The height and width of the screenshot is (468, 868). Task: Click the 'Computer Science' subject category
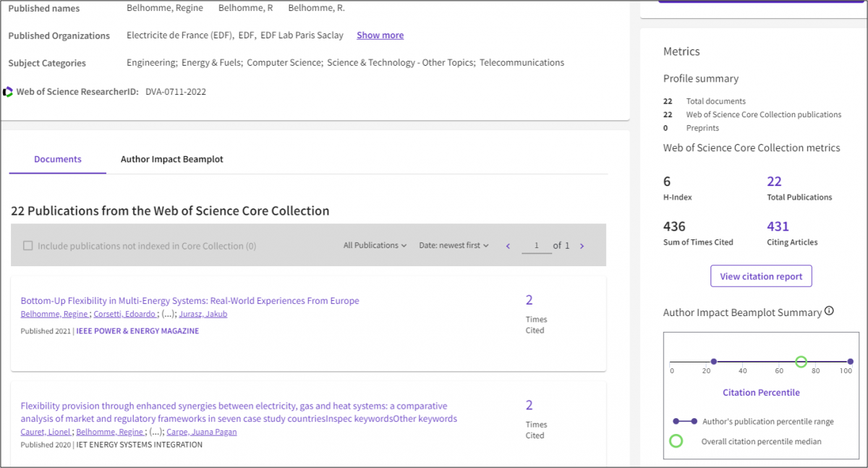click(x=284, y=63)
